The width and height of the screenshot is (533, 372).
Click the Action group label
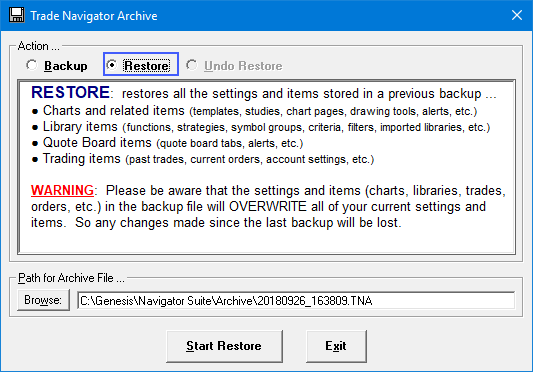tap(38, 46)
